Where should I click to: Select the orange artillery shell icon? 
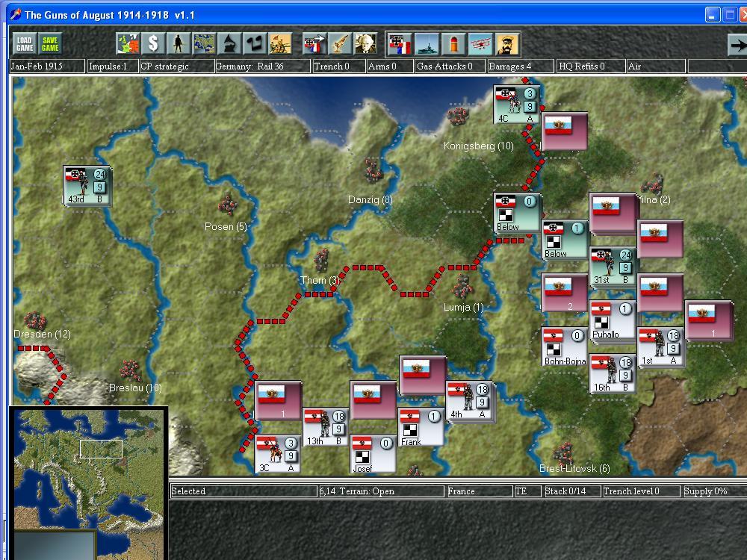point(453,44)
